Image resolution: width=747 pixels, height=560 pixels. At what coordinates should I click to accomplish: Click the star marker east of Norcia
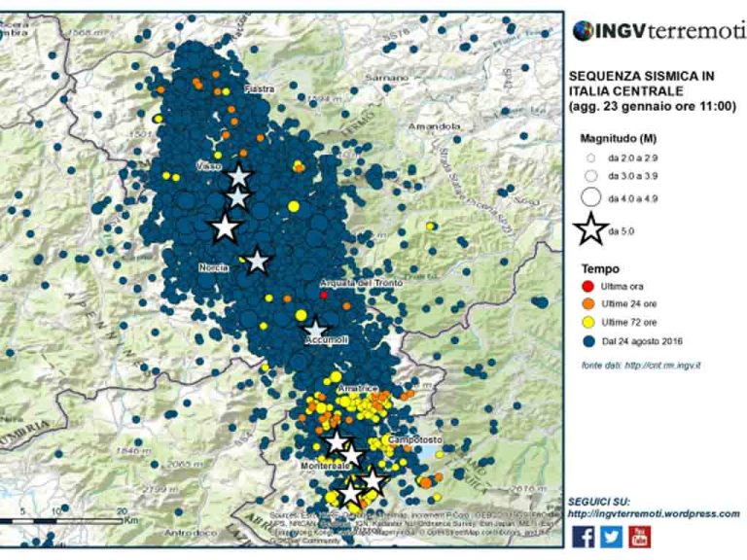click(x=257, y=261)
